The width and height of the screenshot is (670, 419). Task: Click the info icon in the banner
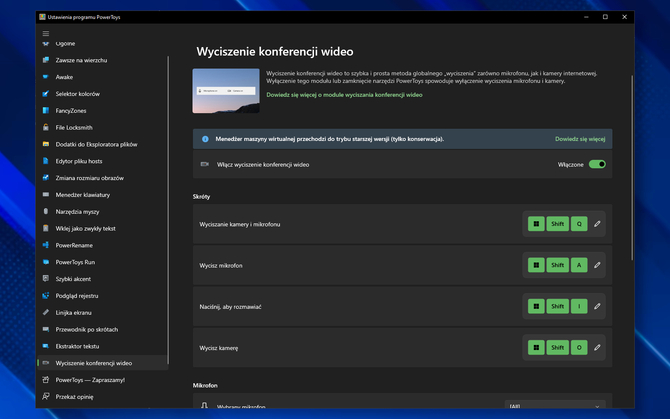tap(205, 139)
